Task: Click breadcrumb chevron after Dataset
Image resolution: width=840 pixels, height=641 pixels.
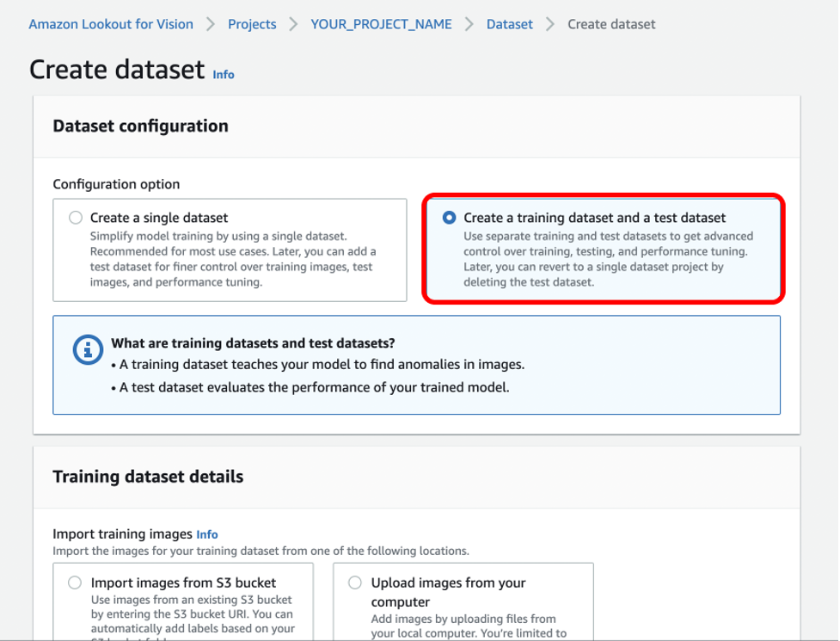Action: point(550,24)
